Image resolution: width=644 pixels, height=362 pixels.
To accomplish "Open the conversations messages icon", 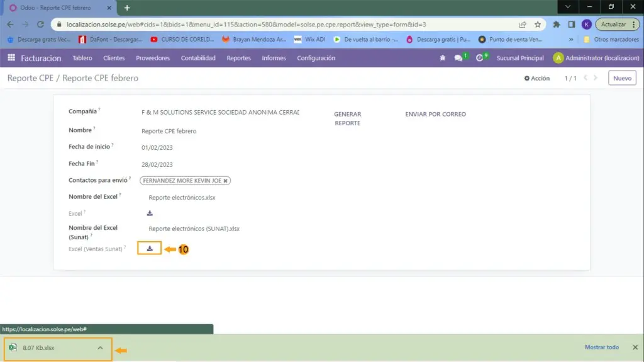I will [458, 58].
